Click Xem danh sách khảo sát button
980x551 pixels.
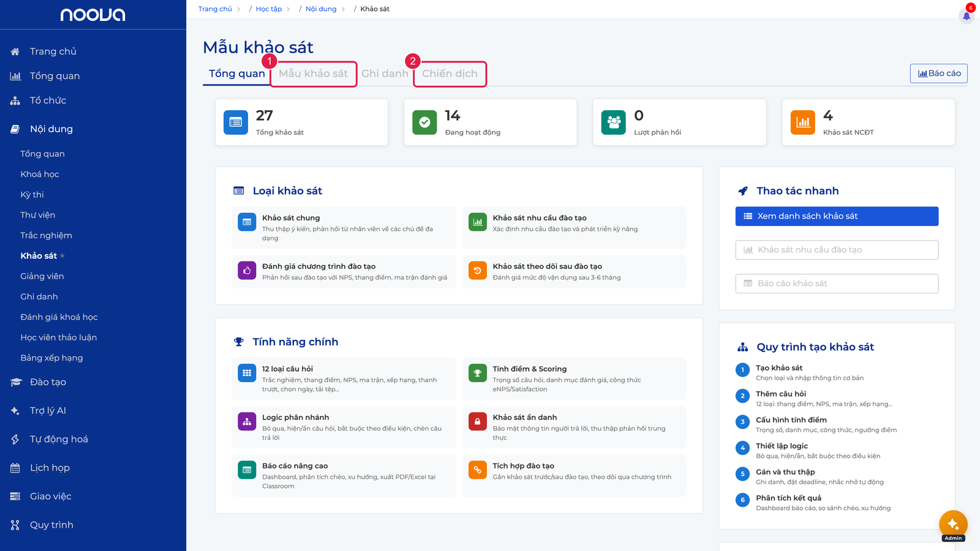click(x=837, y=216)
